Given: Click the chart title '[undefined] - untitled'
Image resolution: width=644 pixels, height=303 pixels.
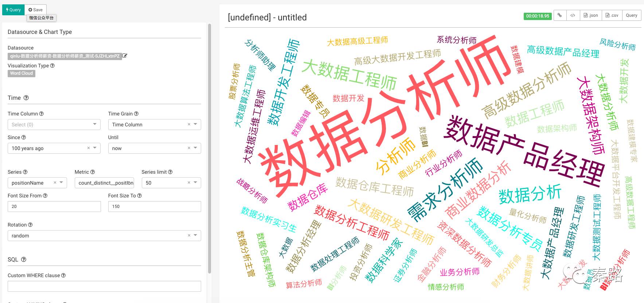Looking at the screenshot, I should coord(267,17).
